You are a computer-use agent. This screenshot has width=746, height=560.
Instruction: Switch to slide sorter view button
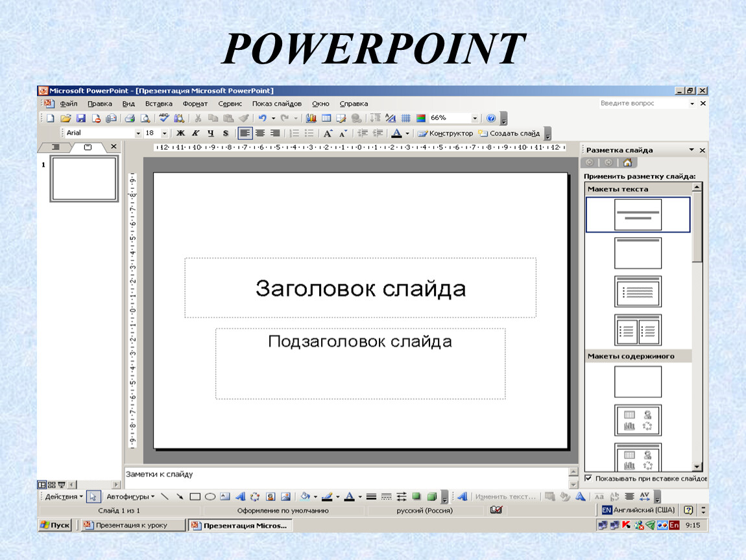51,485
